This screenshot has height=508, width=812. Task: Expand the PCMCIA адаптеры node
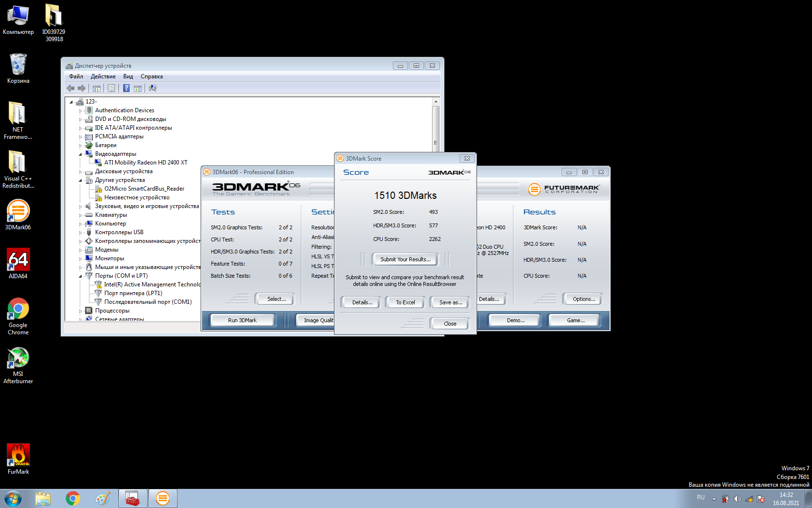click(81, 137)
